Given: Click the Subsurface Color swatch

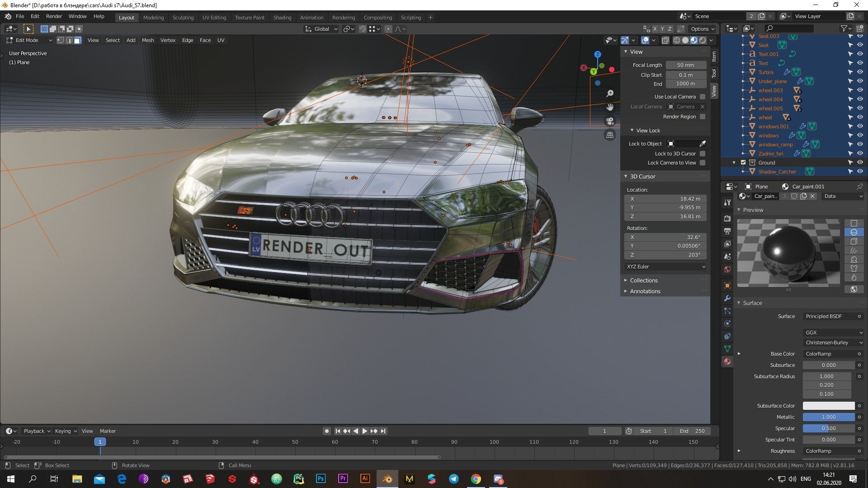Looking at the screenshot, I should (828, 406).
